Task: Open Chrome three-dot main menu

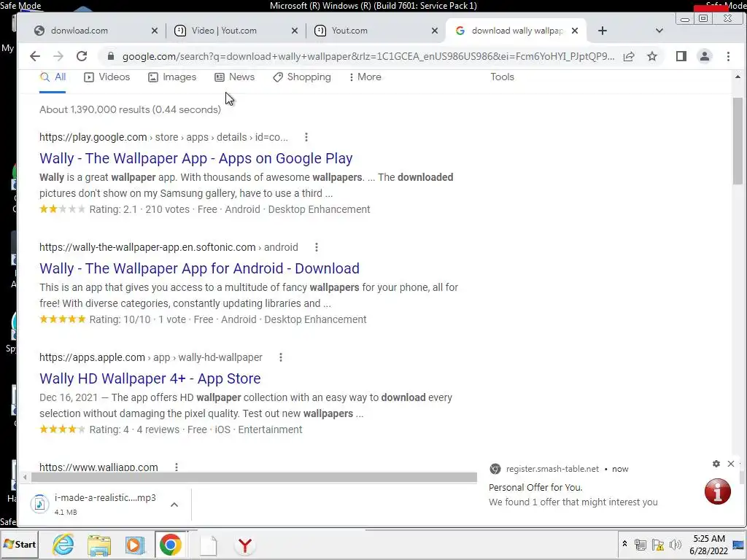Action: coord(729,56)
